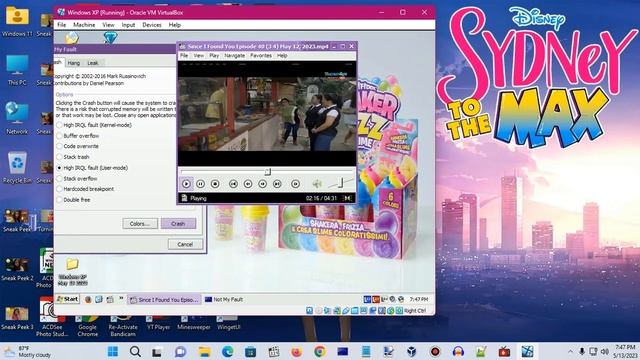The width and height of the screenshot is (640, 360).
Task: Open the Machine menu in VirtualBox
Action: [84, 25]
